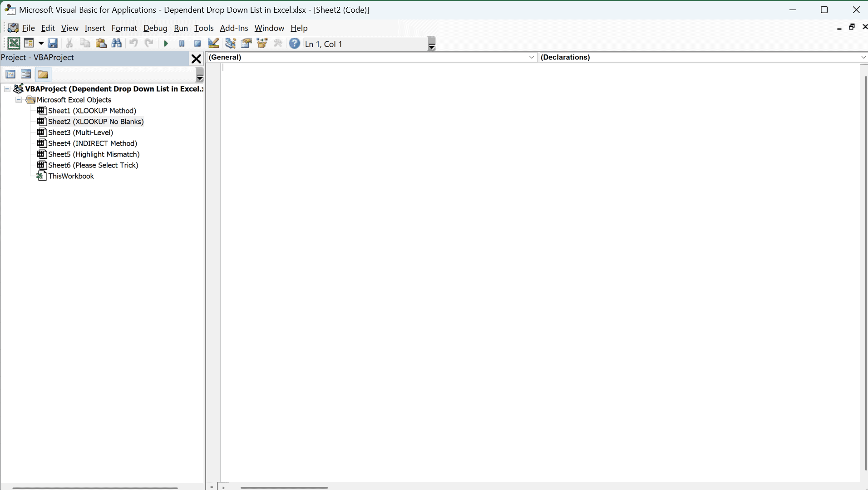Click the Copy icon in toolbar
868x490 pixels.
pos(85,44)
